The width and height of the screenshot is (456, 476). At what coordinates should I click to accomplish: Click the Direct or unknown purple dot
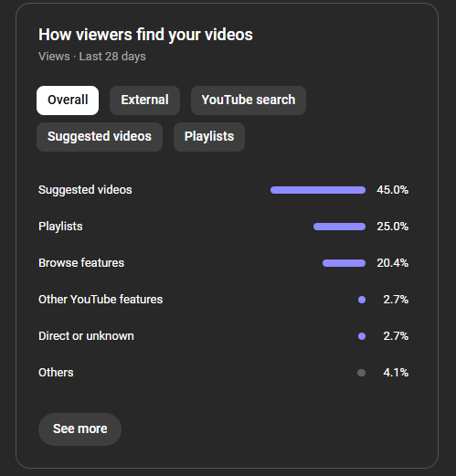click(362, 336)
